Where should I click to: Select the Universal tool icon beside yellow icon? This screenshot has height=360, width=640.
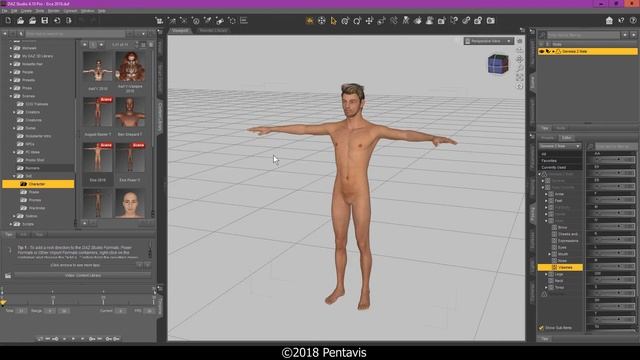(322, 20)
